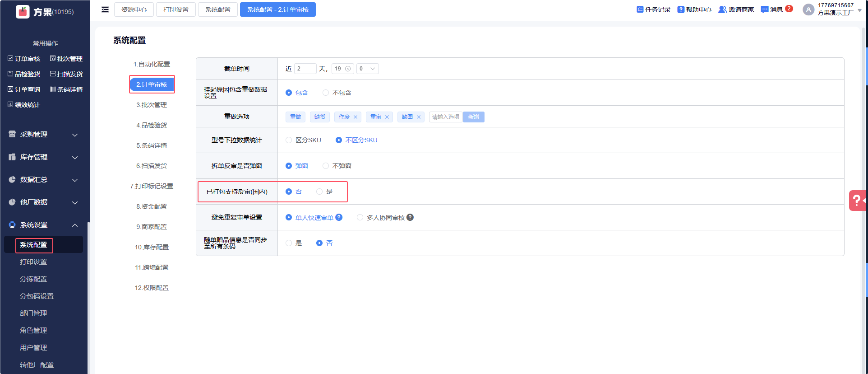Click the 邀请商家 invite merchant icon

722,9
